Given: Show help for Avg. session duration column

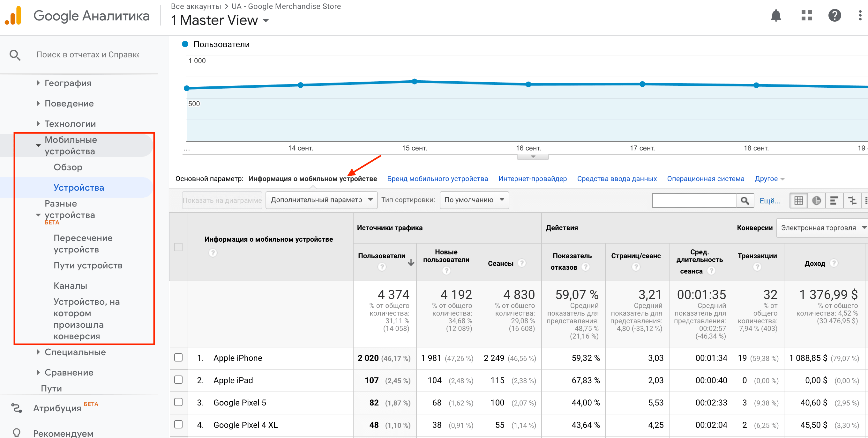Looking at the screenshot, I should (x=711, y=271).
